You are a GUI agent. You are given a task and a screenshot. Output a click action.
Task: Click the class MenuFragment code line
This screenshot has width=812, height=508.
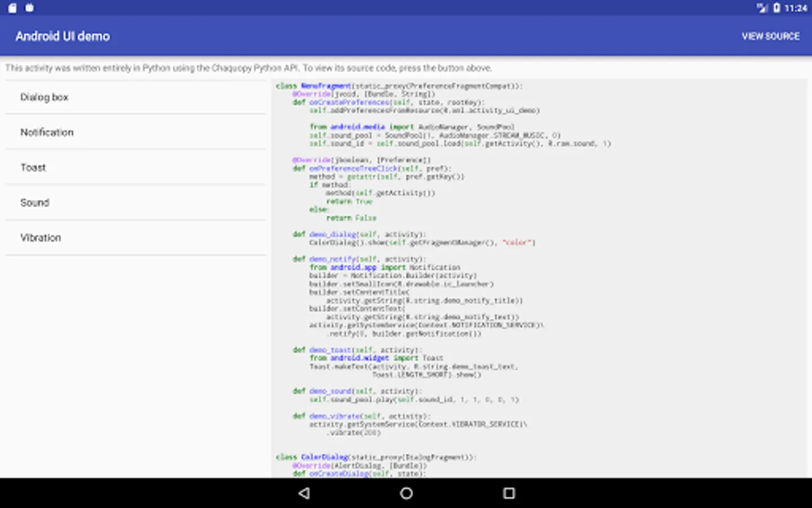(x=399, y=86)
